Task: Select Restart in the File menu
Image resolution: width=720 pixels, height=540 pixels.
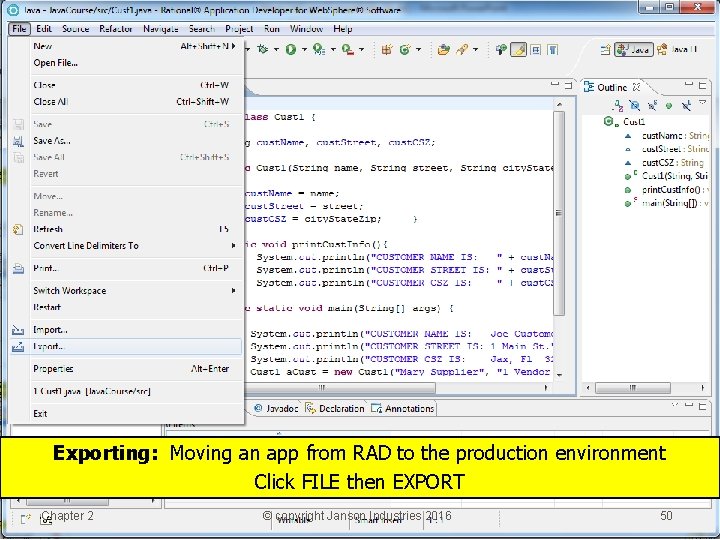Action: pyautogui.click(x=125, y=307)
